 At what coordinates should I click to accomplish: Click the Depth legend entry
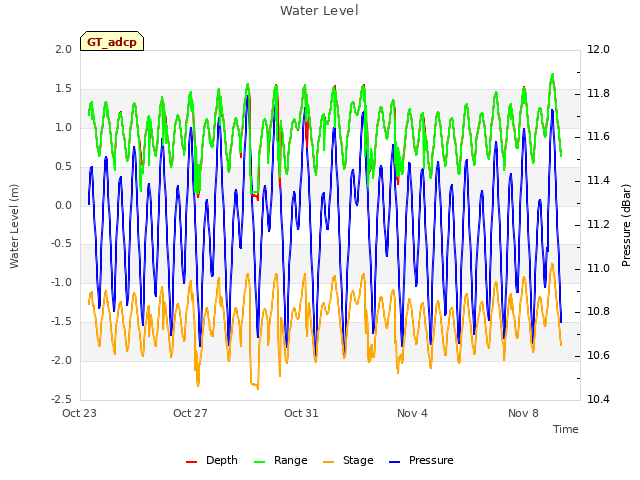(x=211, y=460)
